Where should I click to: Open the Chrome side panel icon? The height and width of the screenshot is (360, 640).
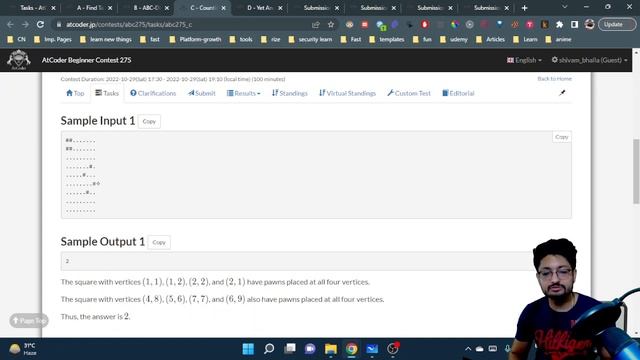(574, 24)
